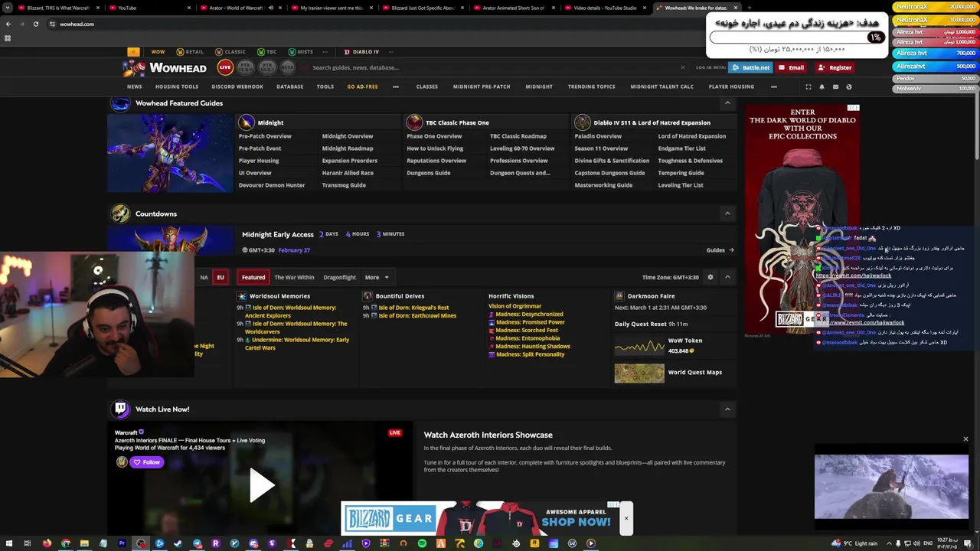Click the Email login button
This screenshot has width=980, height=551.
[x=791, y=67]
